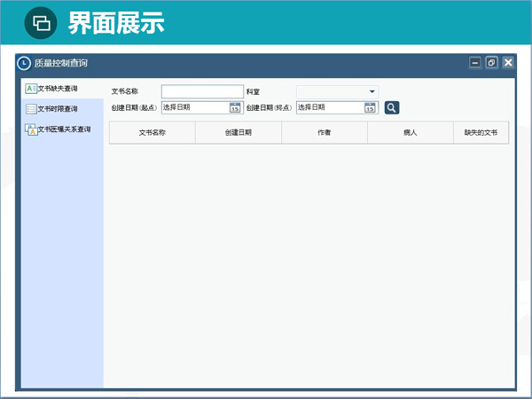This screenshot has height=399, width=532.
Task: Sort by the 创建日期 column header
Action: click(x=239, y=133)
